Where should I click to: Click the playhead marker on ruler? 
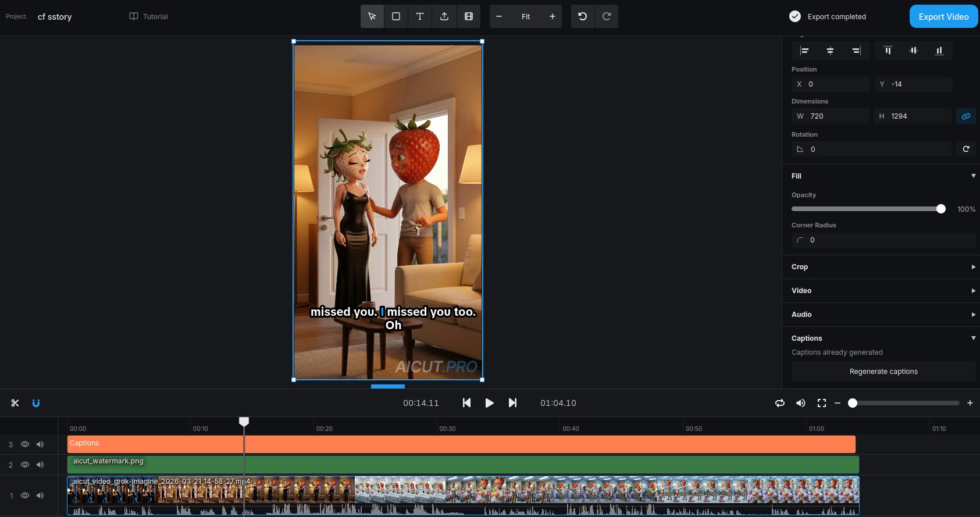[244, 421]
